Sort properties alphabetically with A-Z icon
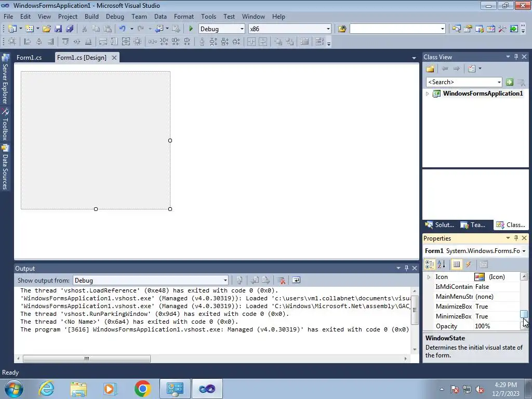The image size is (532, 399). click(442, 264)
